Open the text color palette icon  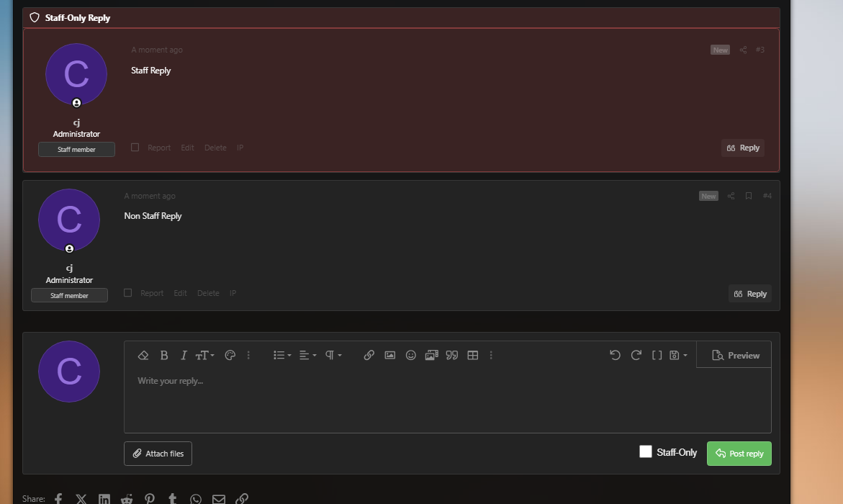click(x=230, y=355)
